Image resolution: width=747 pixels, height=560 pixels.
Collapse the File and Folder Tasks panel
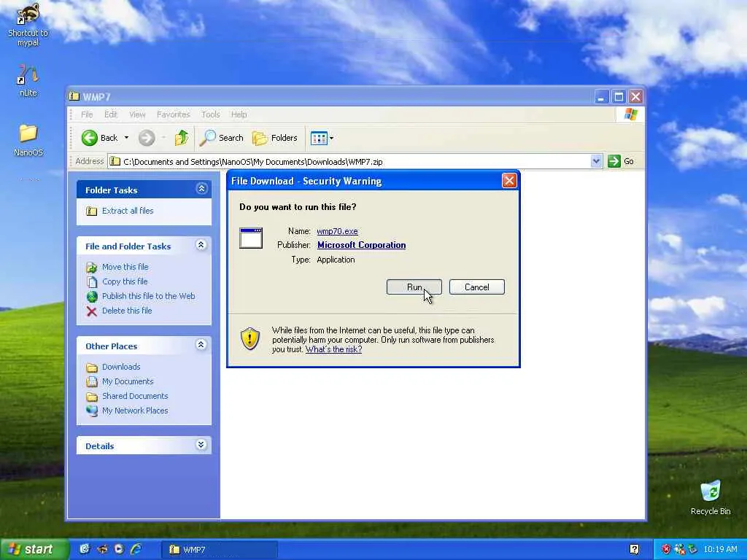(201, 245)
